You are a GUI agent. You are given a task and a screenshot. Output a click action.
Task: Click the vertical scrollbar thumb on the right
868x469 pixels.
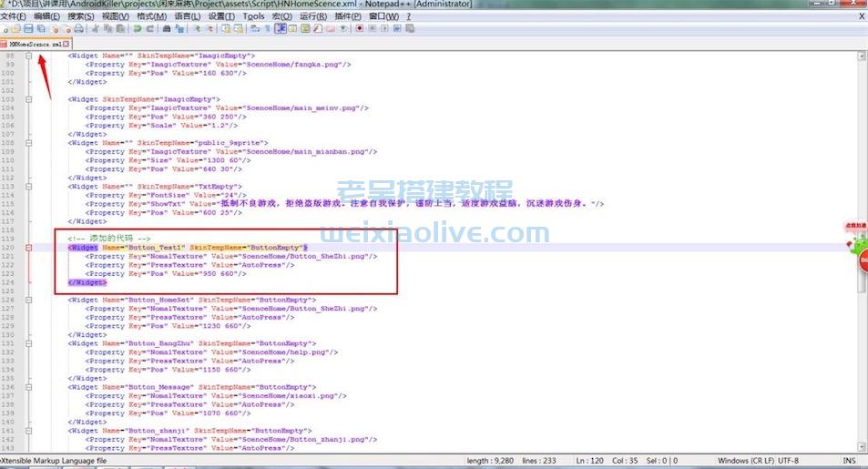point(862,273)
